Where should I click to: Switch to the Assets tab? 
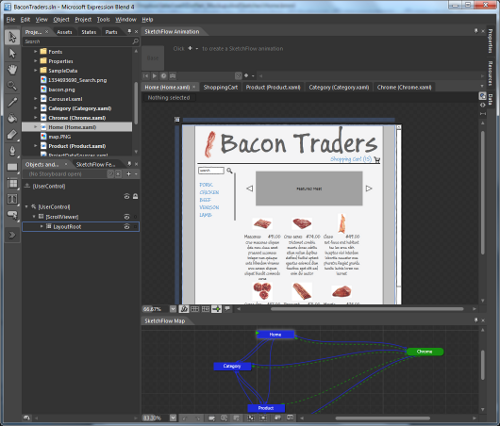click(64, 32)
